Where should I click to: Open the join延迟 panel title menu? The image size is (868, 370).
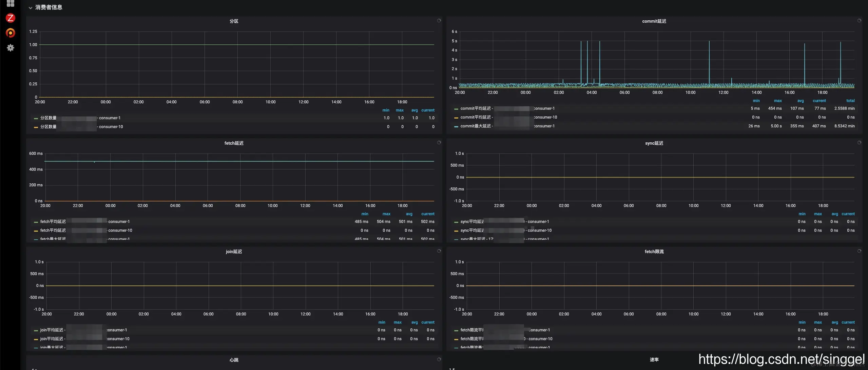(234, 251)
